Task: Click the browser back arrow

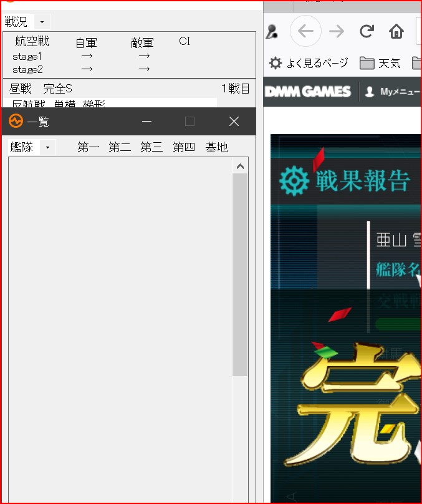Action: [305, 31]
